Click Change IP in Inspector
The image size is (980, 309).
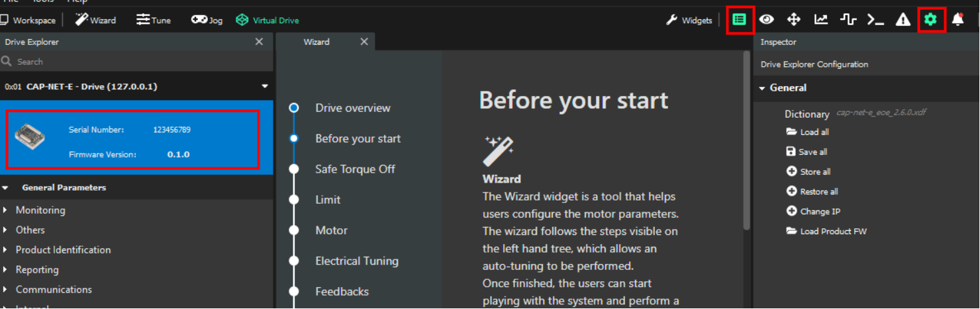tap(813, 212)
